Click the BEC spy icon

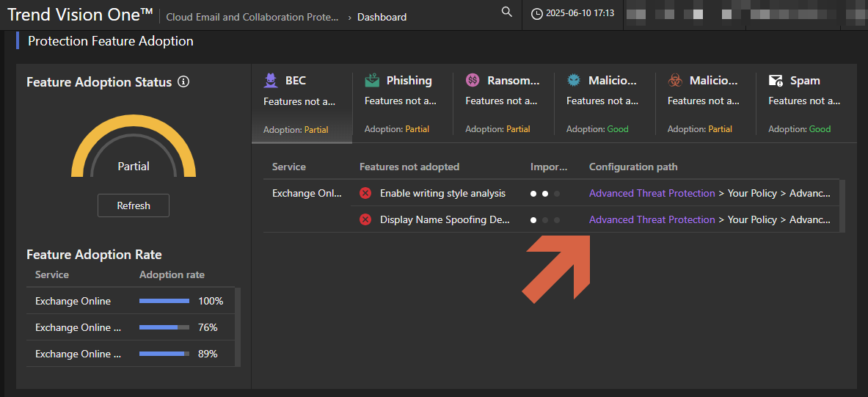point(271,81)
